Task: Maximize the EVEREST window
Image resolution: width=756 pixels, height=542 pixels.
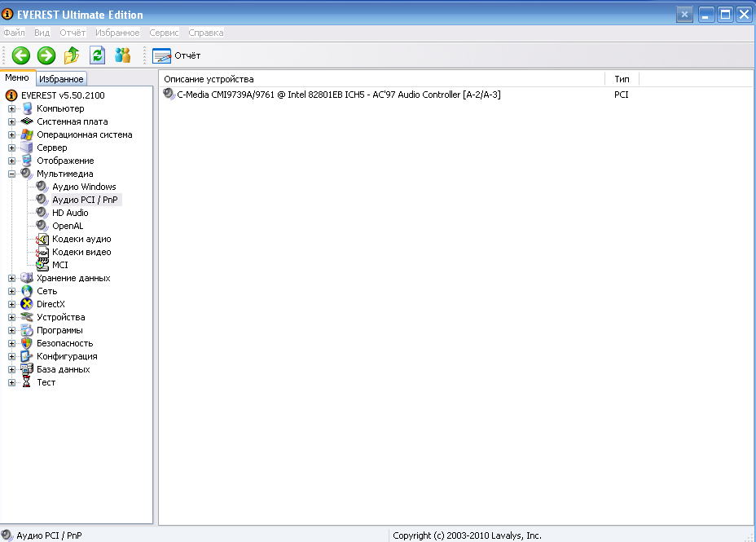Action: (725, 15)
